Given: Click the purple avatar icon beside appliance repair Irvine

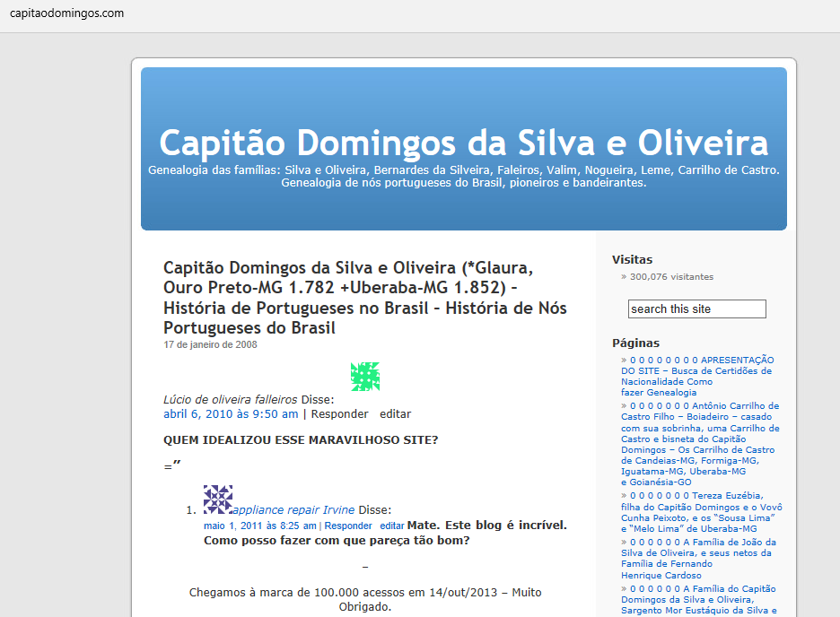Looking at the screenshot, I should coord(218,500).
